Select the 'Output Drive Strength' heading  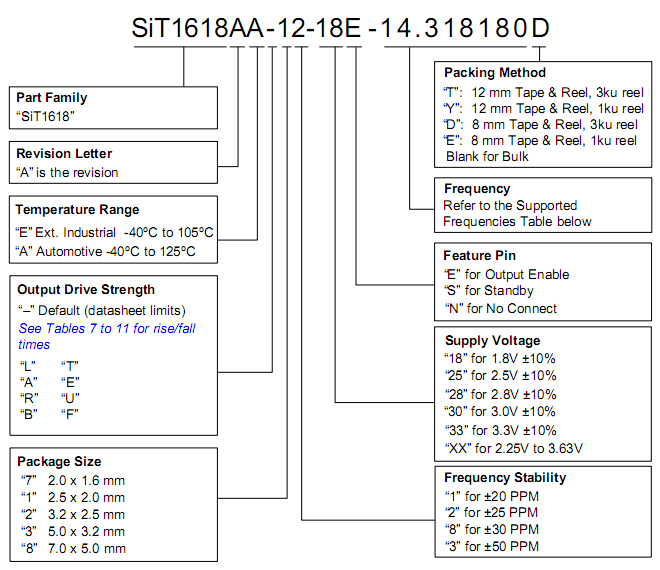86,290
